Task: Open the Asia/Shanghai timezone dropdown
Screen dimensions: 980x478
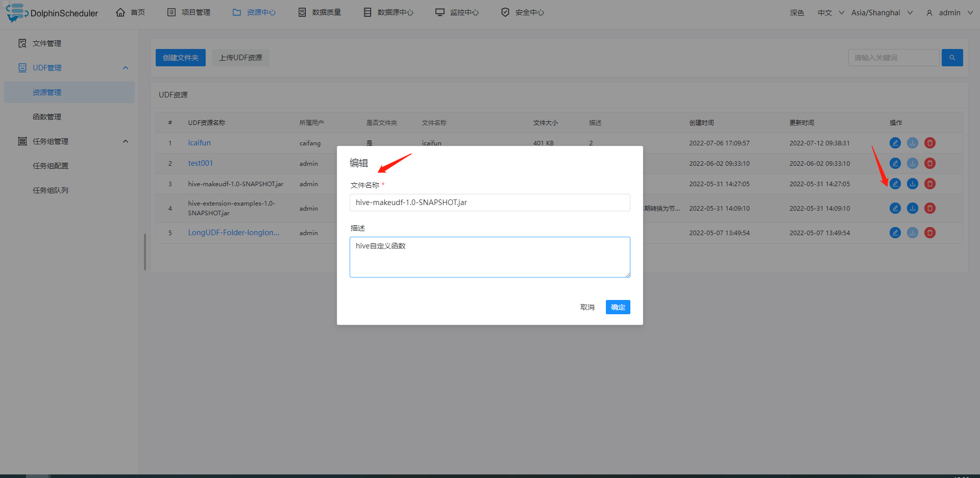Action: (882, 13)
